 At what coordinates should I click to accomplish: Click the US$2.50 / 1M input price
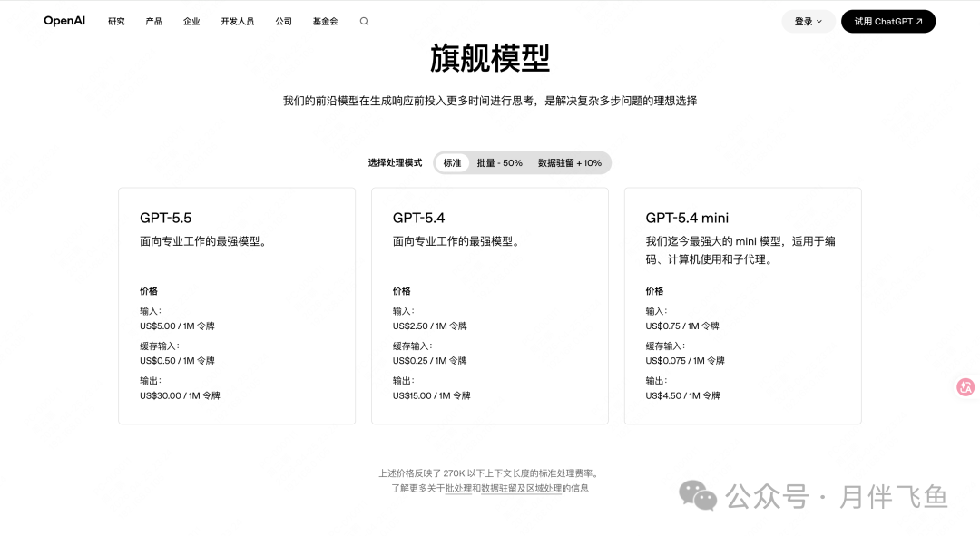coord(430,326)
